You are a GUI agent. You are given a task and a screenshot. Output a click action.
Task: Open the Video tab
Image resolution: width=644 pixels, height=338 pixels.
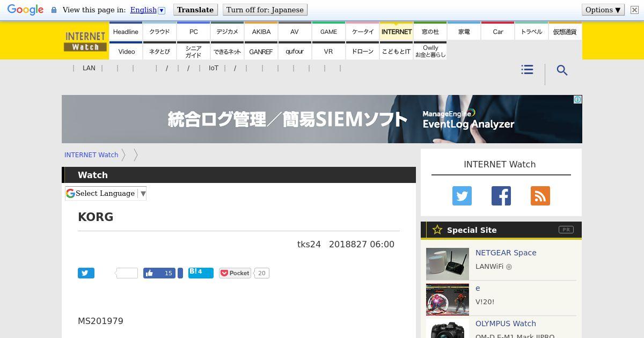126,51
